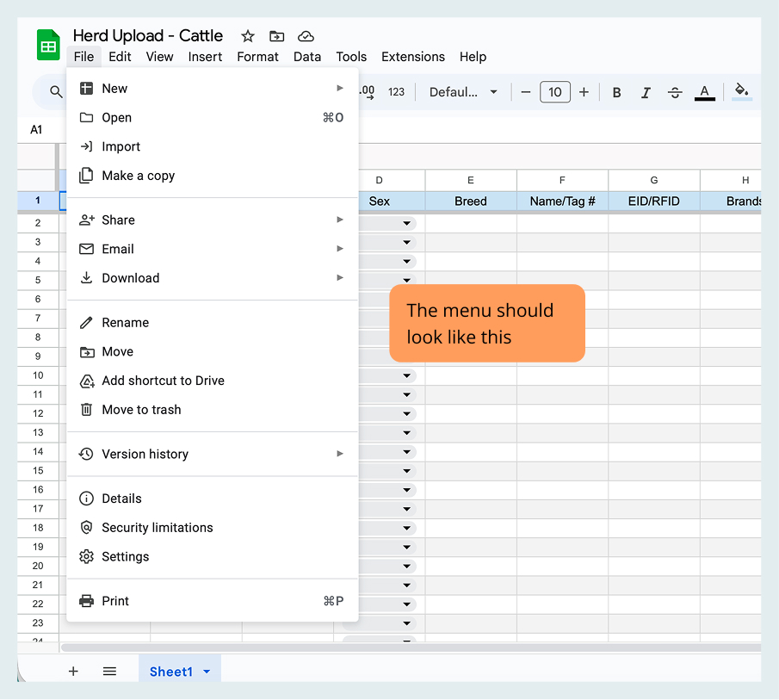
Task: Select Version history menu entry
Action: coord(145,454)
